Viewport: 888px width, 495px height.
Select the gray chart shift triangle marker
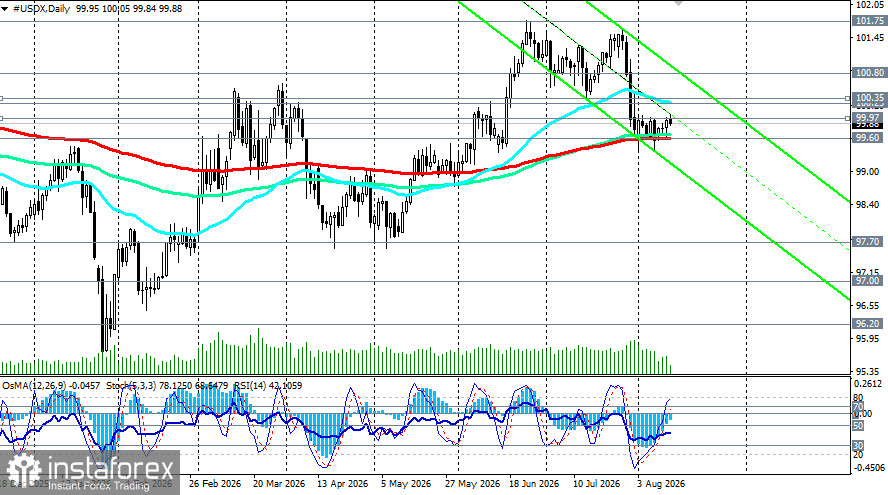pyautogui.click(x=678, y=3)
